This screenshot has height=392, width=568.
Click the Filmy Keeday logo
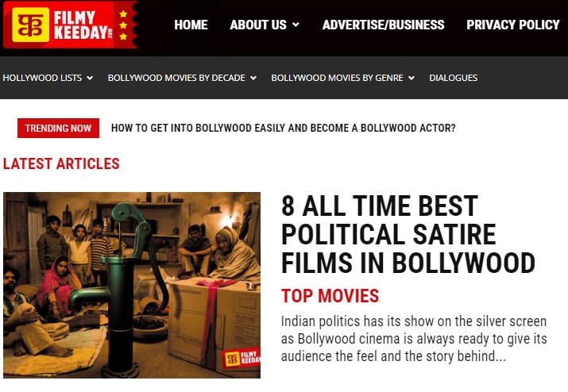tap(70, 25)
